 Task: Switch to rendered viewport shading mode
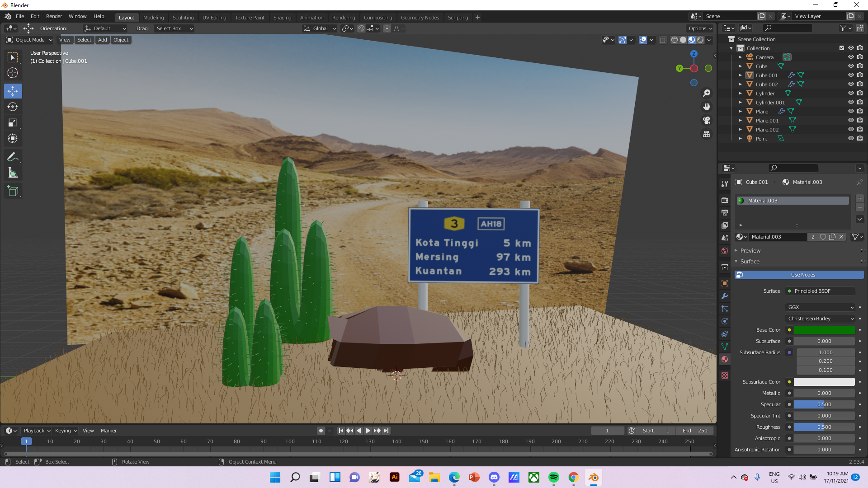(700, 40)
